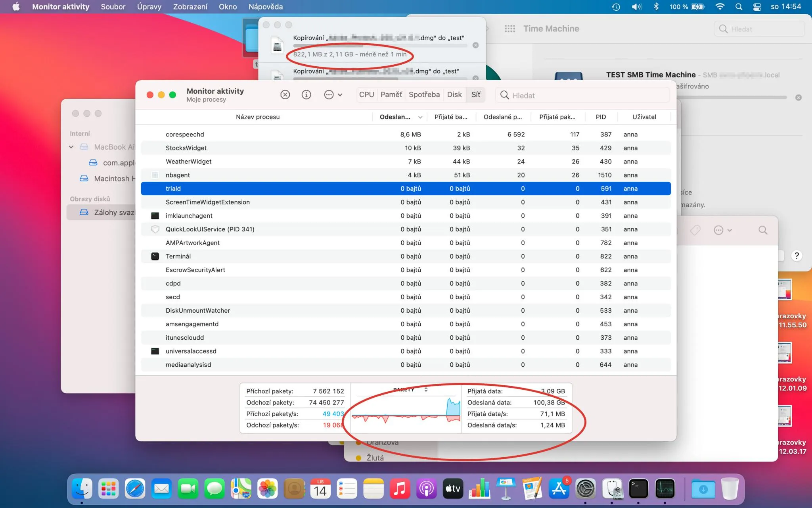Select the Macintosh HD volume in Disk Utility sidebar
This screenshot has height=508, width=812.
coord(107,179)
